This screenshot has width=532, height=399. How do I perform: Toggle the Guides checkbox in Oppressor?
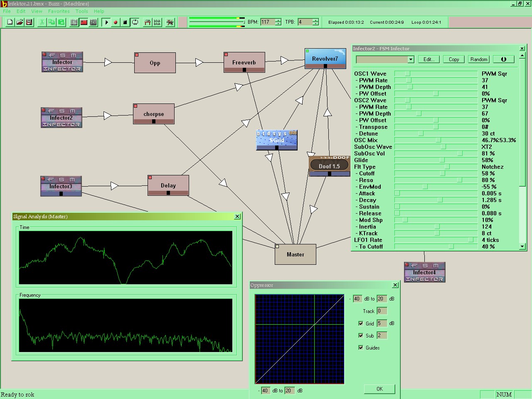(x=361, y=347)
